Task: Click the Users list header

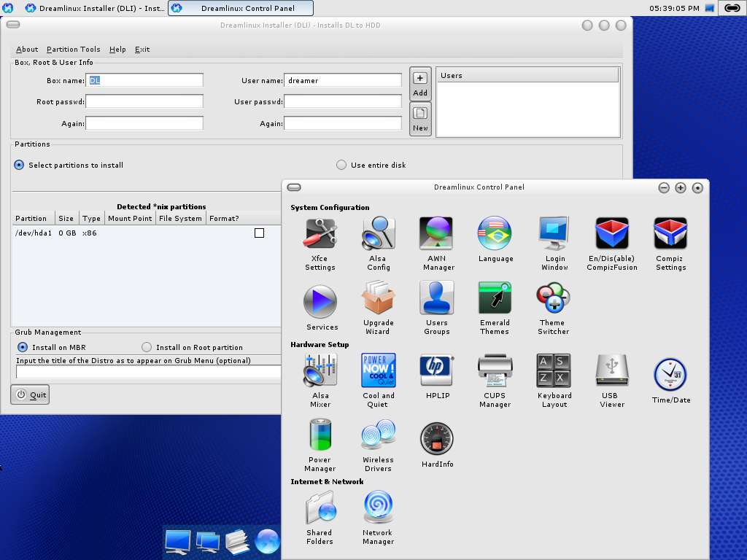Action: pos(528,75)
